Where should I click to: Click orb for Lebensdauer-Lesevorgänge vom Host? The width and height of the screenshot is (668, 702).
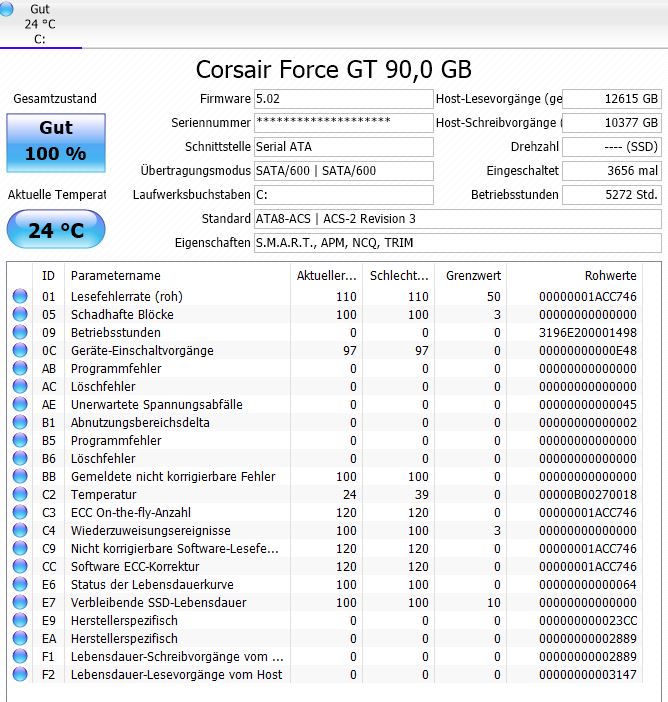click(x=20, y=674)
